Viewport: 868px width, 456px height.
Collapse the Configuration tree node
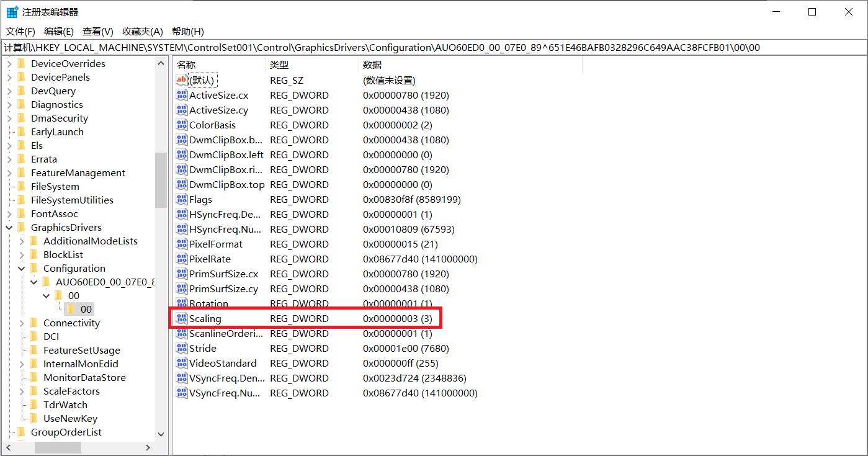click(22, 269)
